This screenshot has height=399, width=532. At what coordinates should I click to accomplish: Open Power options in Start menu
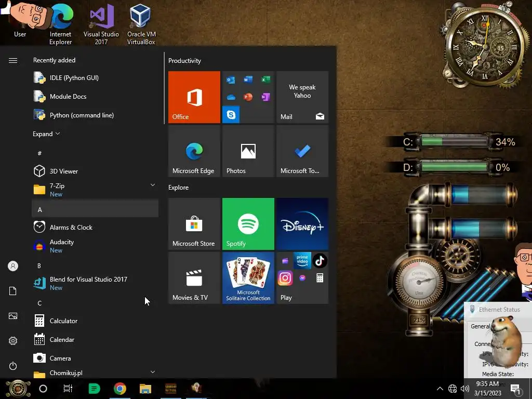13,366
